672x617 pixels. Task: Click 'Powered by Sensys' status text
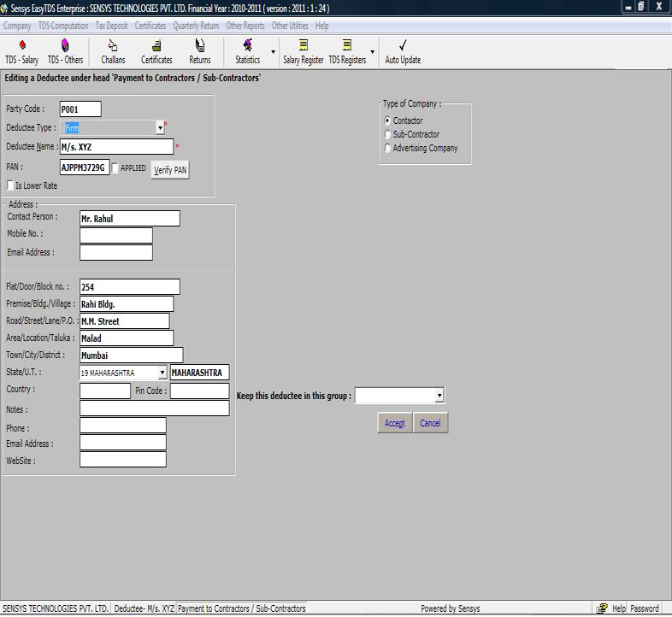coord(450,608)
